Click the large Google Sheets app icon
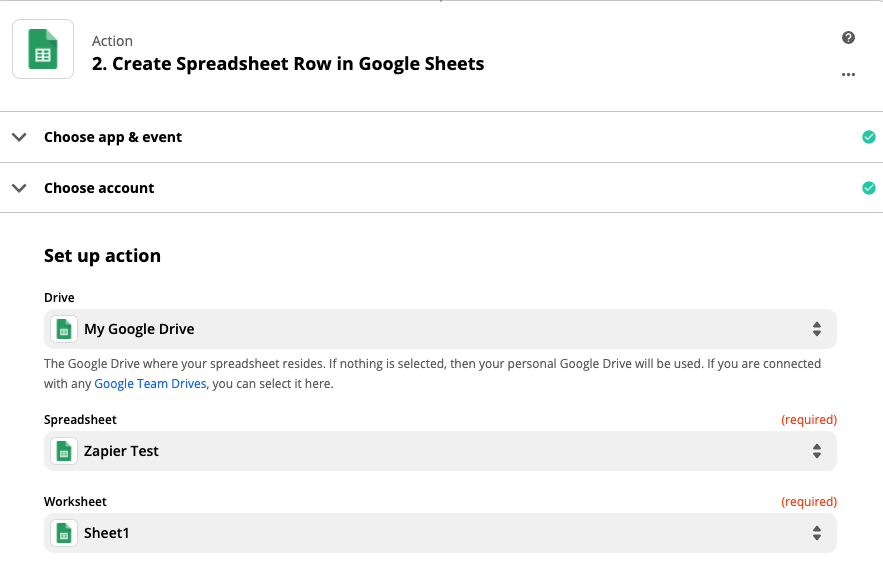This screenshot has height=569, width=883. [x=43, y=49]
